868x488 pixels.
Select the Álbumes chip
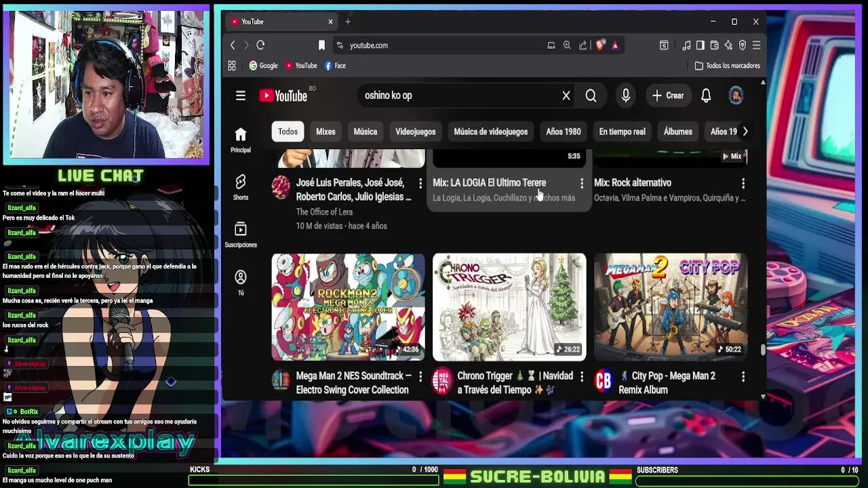click(678, 131)
